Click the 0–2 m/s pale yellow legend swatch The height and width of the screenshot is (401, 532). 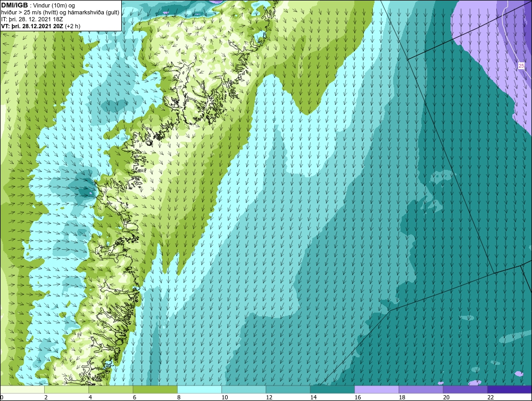22,389
